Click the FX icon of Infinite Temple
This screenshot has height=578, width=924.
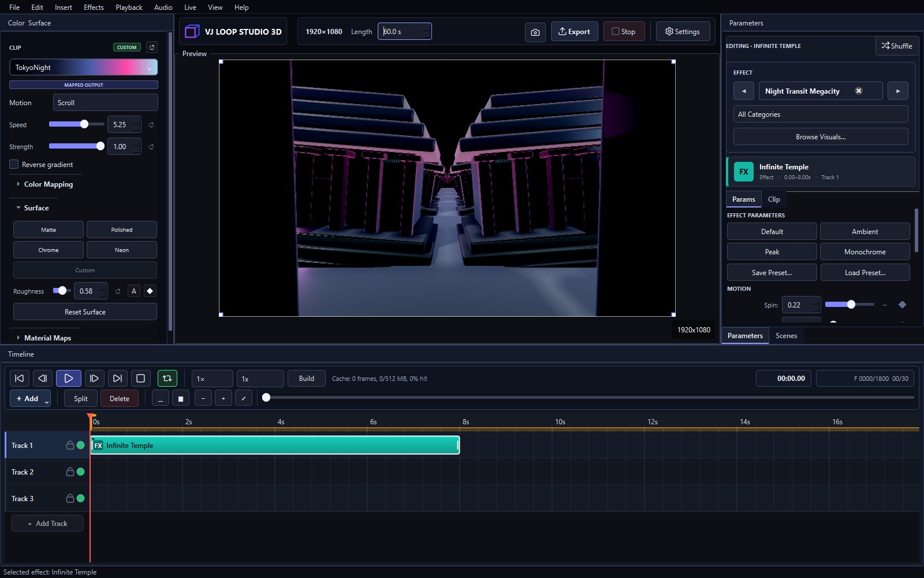[x=744, y=172]
